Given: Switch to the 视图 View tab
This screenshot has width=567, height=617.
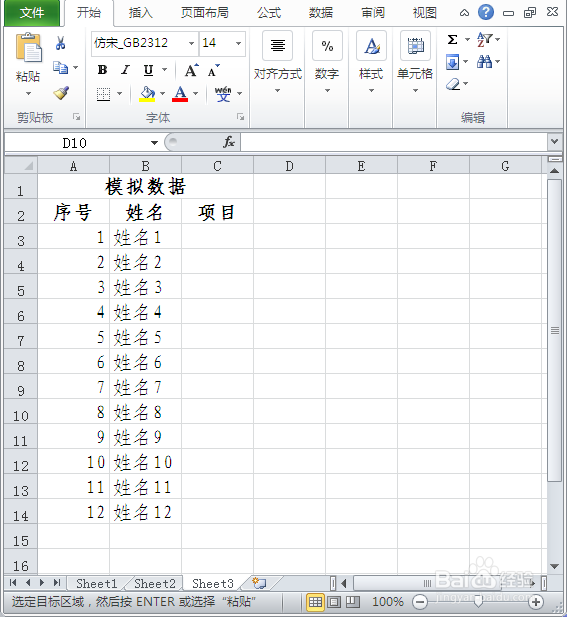Looking at the screenshot, I should pos(425,13).
